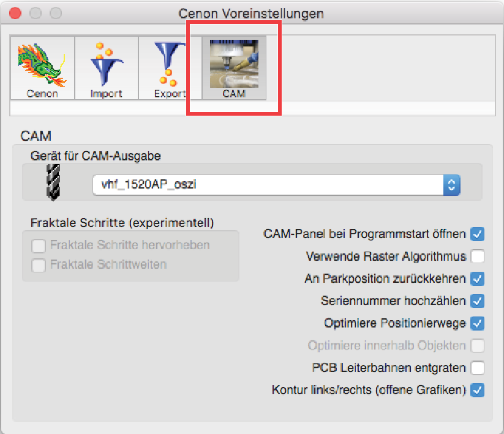Click the dropdown arrows for vhf_1520AP_oszi
This screenshot has width=504, height=434.
pos(451,185)
